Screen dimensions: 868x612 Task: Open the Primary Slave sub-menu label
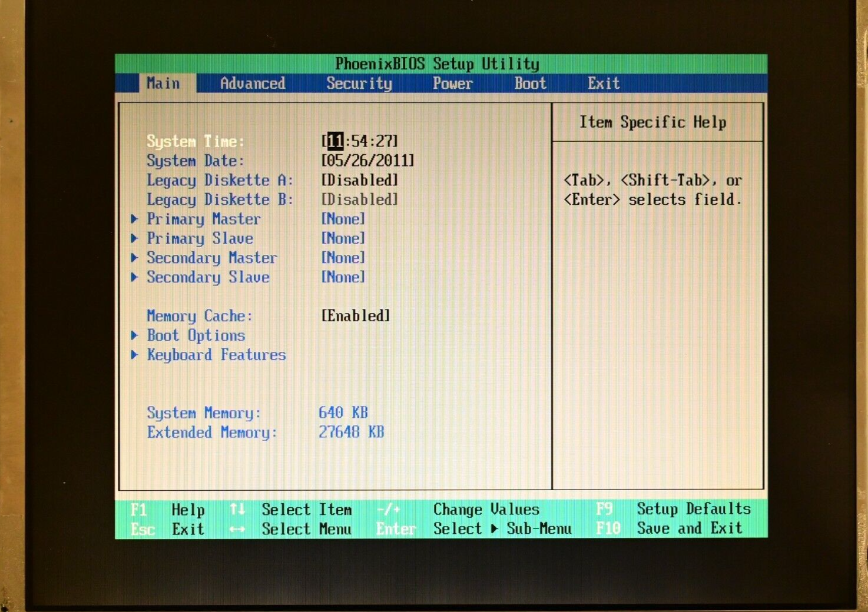pyautogui.click(x=200, y=238)
